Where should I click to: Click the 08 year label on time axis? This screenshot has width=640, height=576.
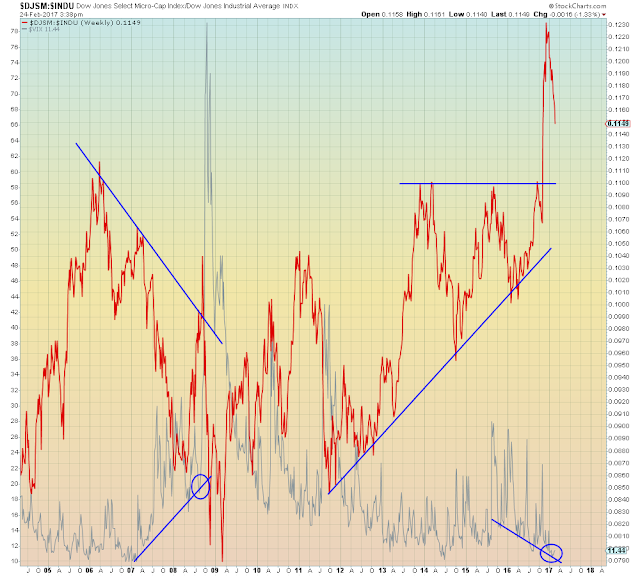click(173, 571)
